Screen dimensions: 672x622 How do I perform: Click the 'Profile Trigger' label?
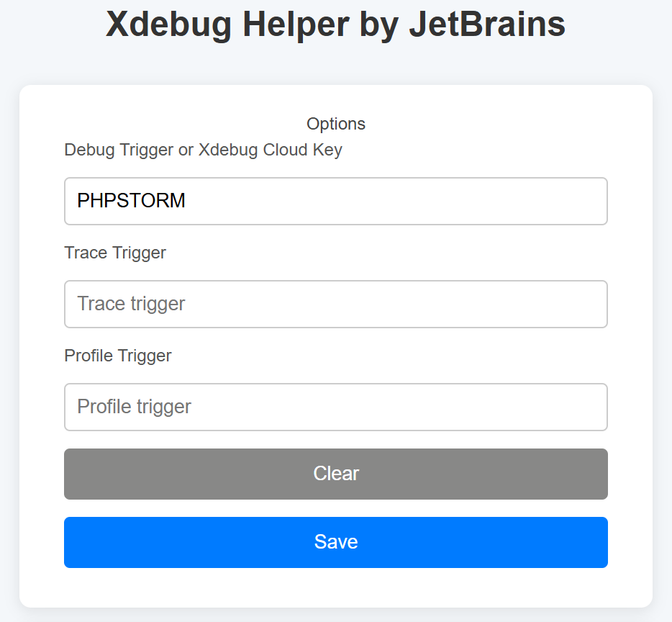click(x=118, y=356)
